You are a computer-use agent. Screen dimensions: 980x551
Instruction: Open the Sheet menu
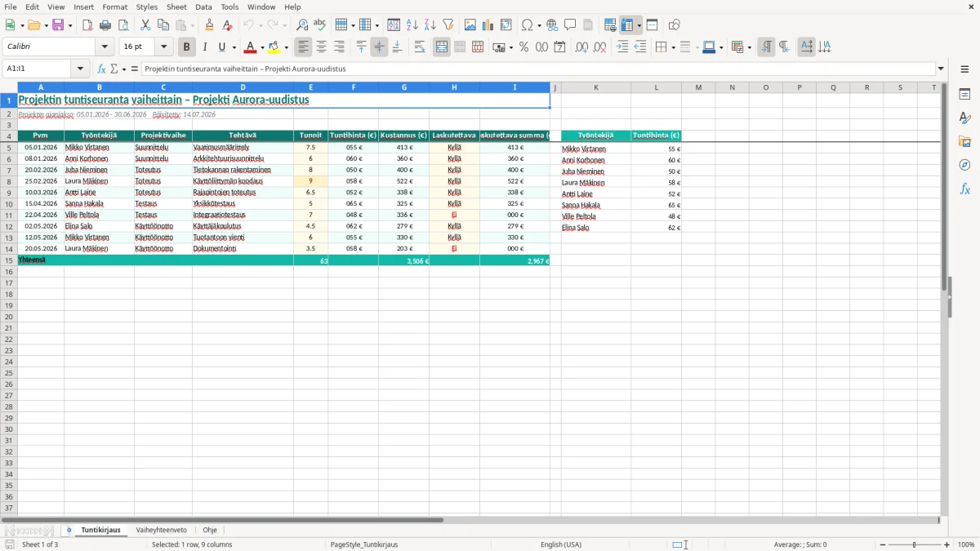[x=176, y=7]
